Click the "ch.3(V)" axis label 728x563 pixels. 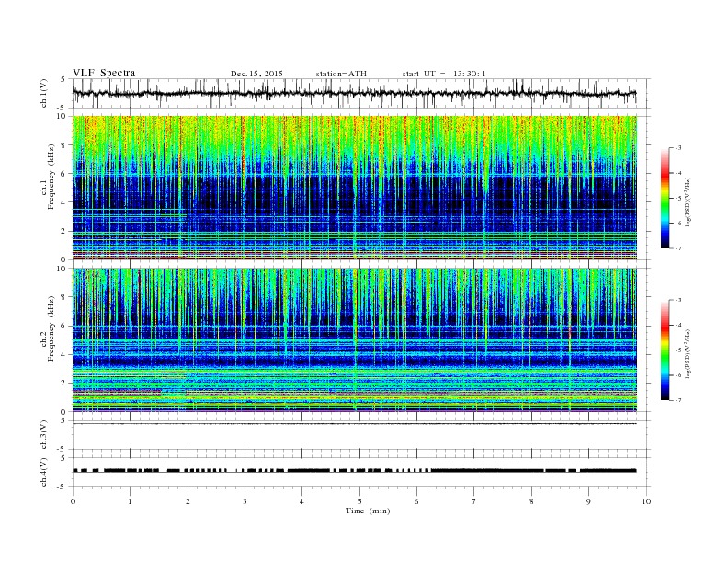tap(44, 435)
